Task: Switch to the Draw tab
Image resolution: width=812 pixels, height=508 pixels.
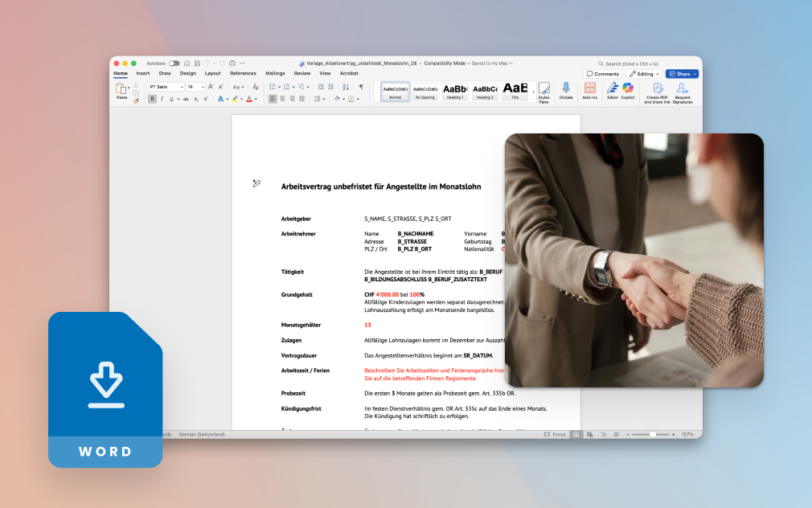Action: tap(165, 73)
